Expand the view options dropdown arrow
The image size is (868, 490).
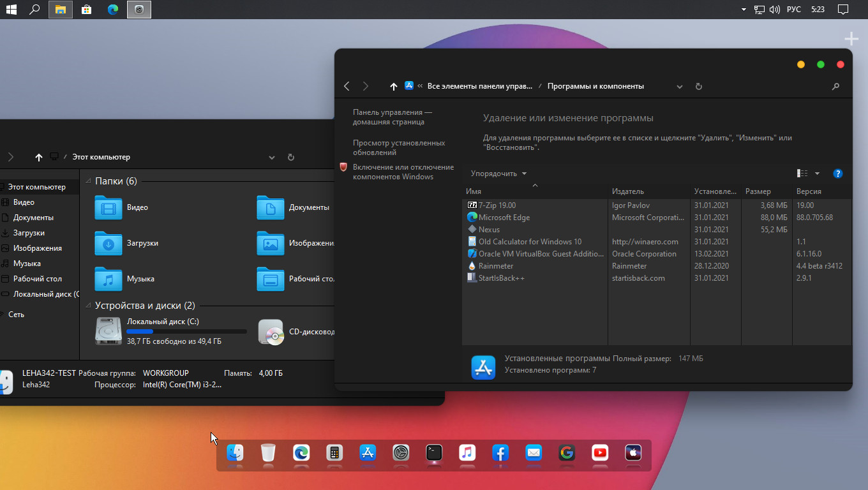point(817,174)
